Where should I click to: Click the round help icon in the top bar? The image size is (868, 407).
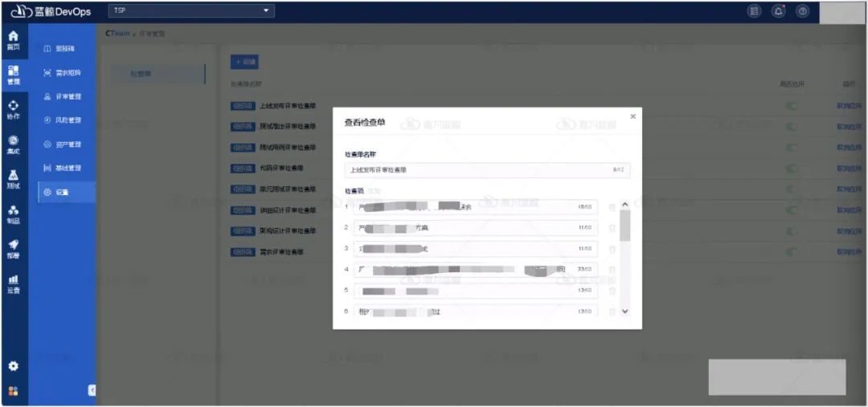tap(802, 11)
